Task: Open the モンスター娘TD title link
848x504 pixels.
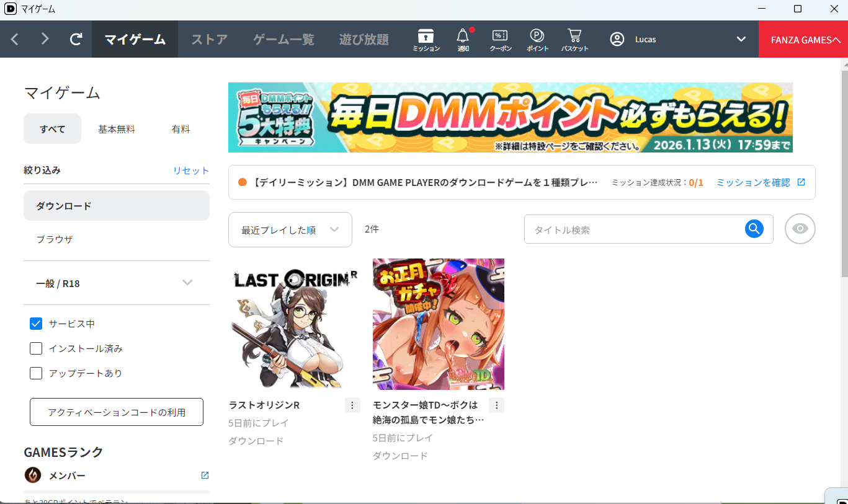Action: [x=429, y=412]
